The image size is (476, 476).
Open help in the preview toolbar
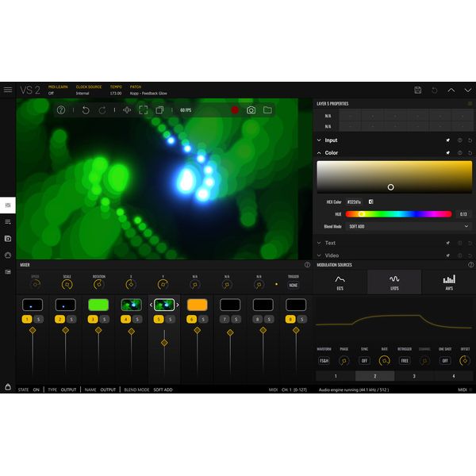coord(61,110)
